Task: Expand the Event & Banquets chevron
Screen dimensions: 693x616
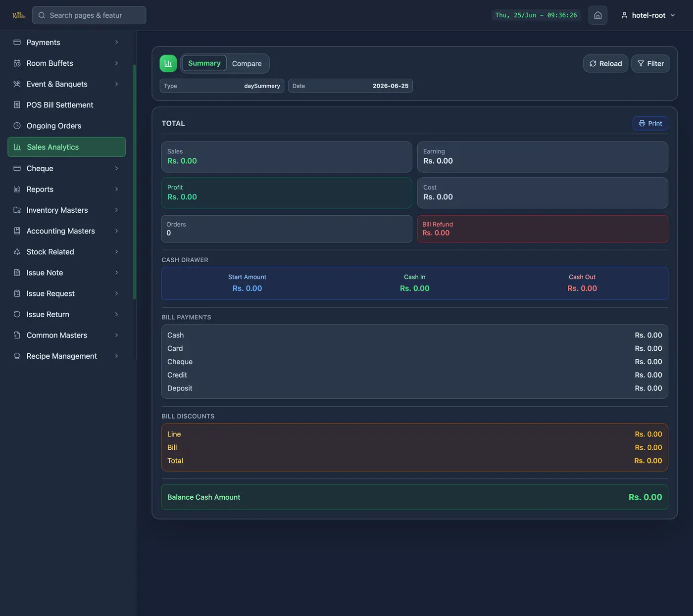Action: click(x=116, y=84)
